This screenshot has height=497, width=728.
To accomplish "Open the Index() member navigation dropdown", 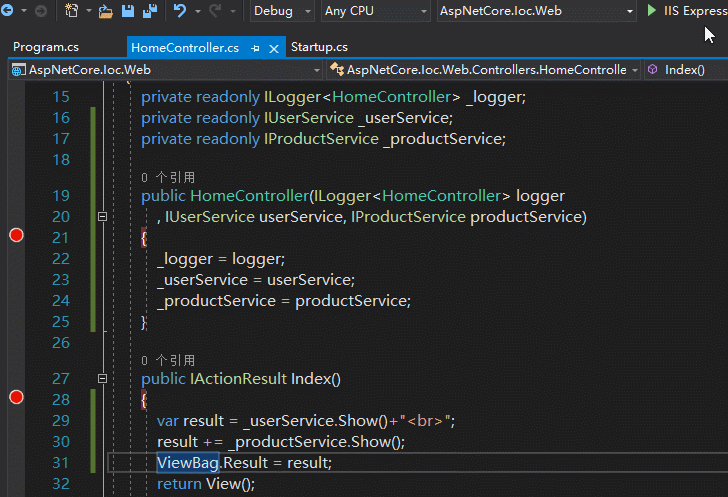I will pyautogui.click(x=685, y=70).
